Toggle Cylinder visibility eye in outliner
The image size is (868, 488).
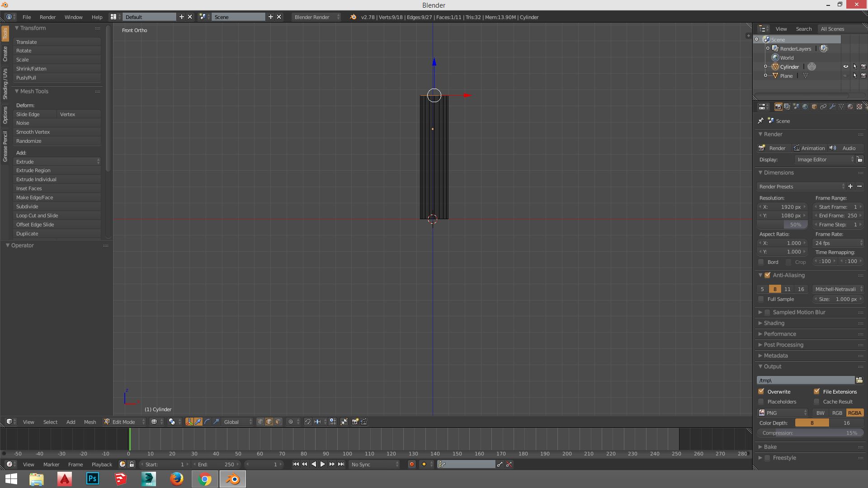click(845, 66)
